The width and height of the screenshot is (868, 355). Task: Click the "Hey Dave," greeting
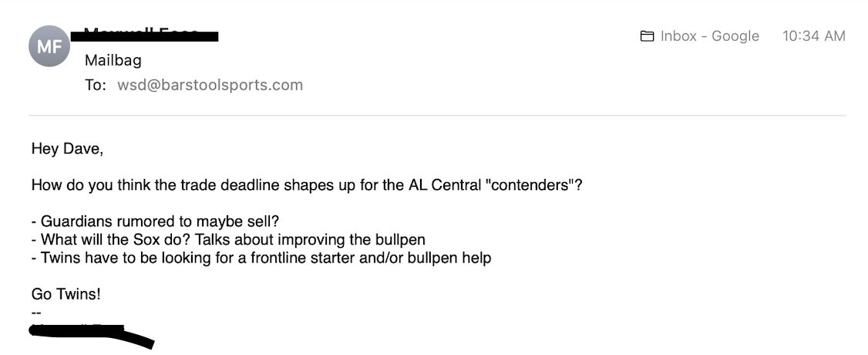(67, 149)
